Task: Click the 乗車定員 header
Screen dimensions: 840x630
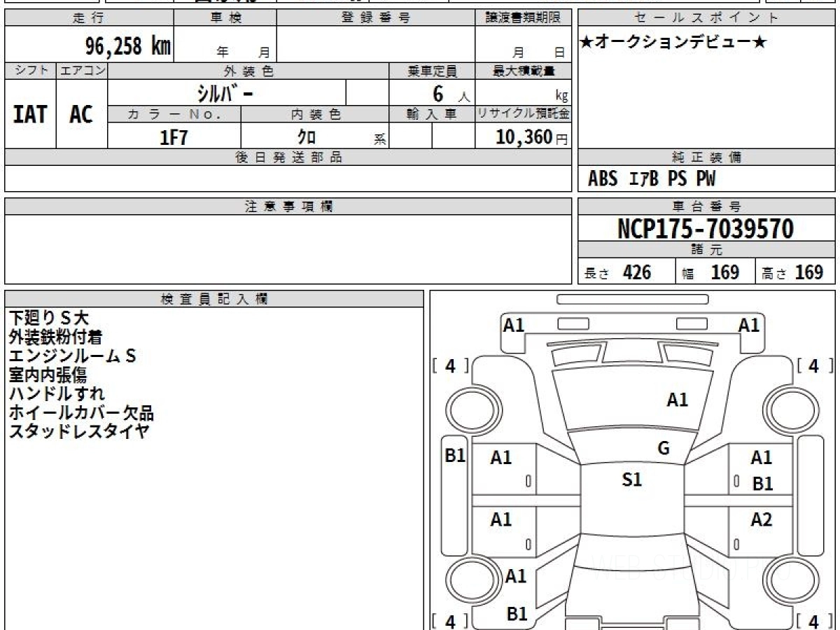Action: point(432,71)
